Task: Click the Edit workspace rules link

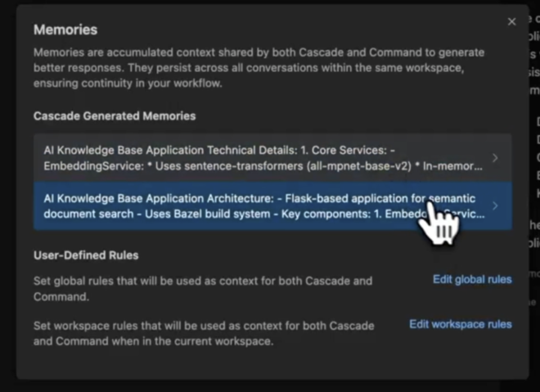Action: click(460, 324)
